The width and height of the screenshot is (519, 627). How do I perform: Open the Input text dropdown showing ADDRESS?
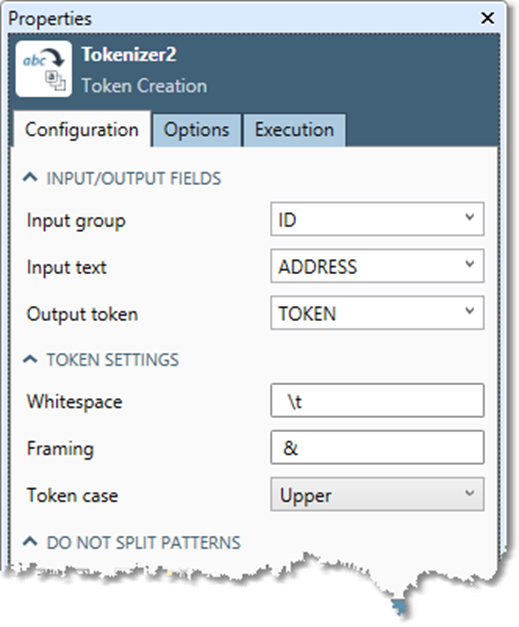pos(377,266)
